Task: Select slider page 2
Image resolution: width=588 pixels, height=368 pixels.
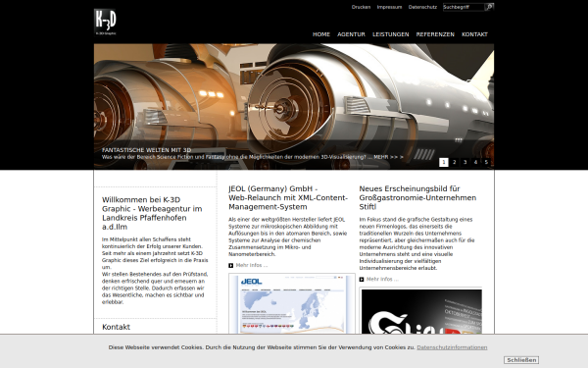Action: [x=454, y=162]
